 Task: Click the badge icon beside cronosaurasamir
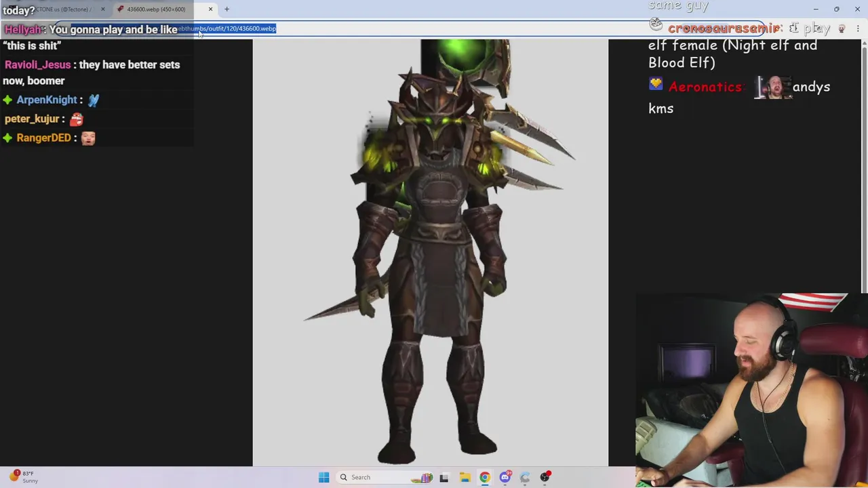[656, 25]
